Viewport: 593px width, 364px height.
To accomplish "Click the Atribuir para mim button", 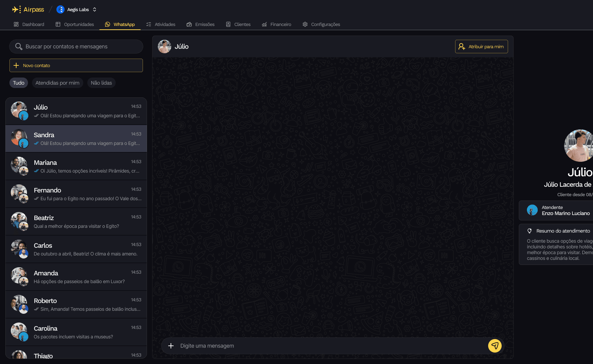I will [481, 47].
